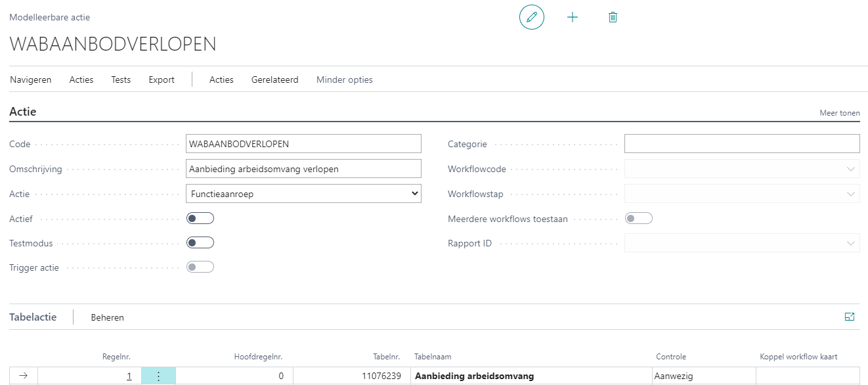This screenshot has height=385, width=868.
Task: Enable the Testmodus switch
Action: pos(200,243)
